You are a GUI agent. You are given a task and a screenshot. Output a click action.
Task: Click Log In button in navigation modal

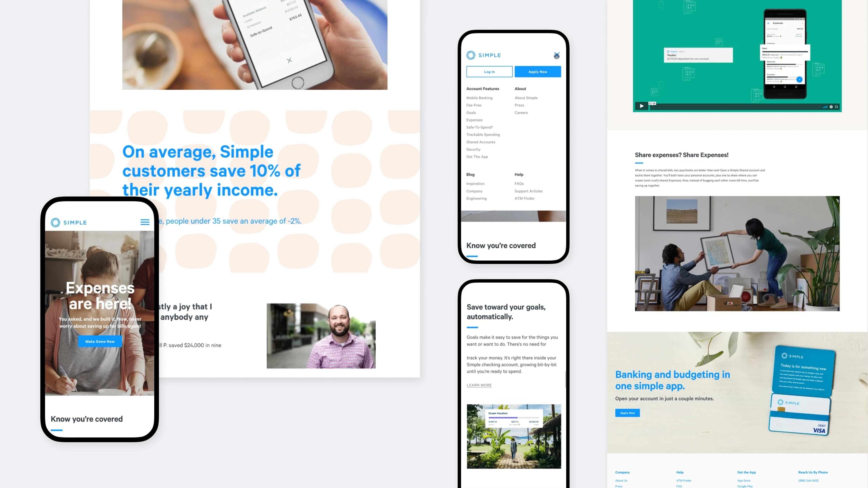(489, 71)
